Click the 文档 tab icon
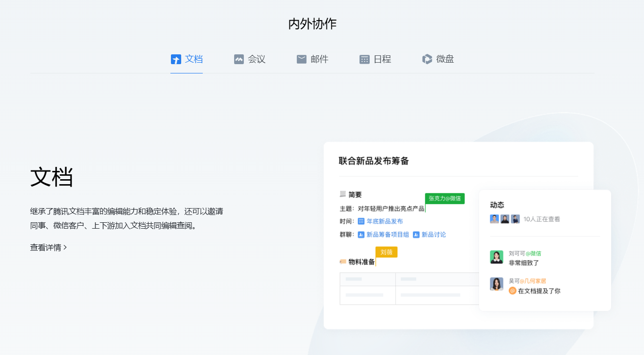The image size is (644, 355). (x=176, y=59)
